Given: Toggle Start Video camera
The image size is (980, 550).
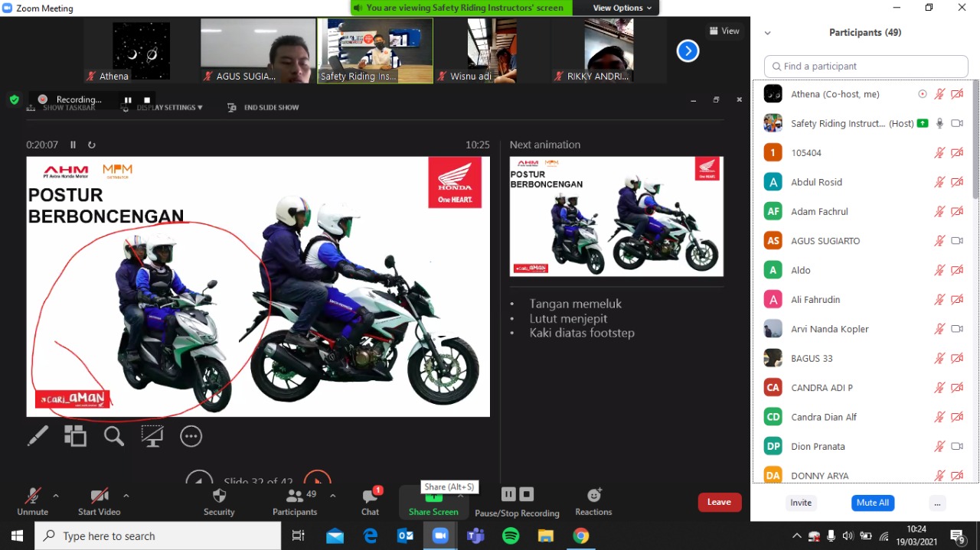Looking at the screenshot, I should (x=99, y=502).
